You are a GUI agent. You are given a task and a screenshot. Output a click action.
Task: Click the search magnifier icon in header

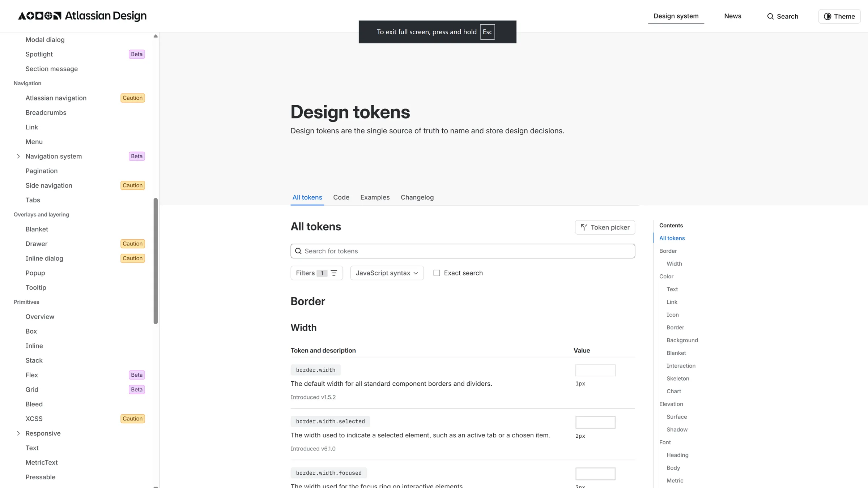point(770,16)
